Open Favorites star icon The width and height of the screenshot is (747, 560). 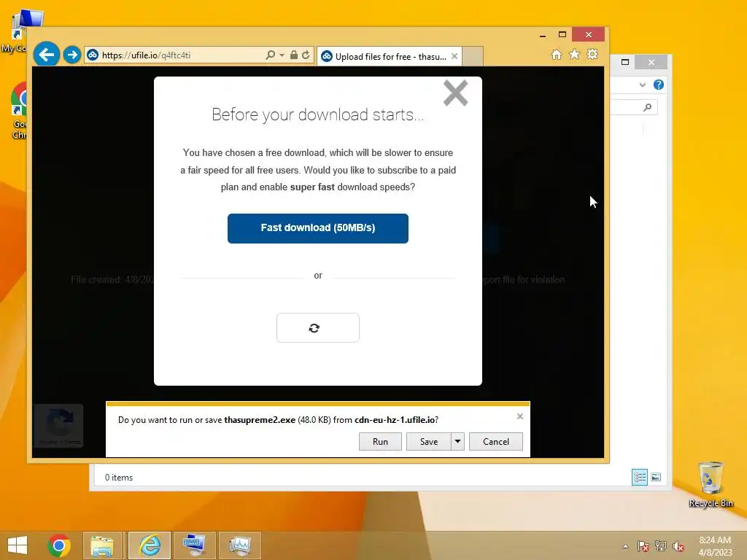point(575,54)
